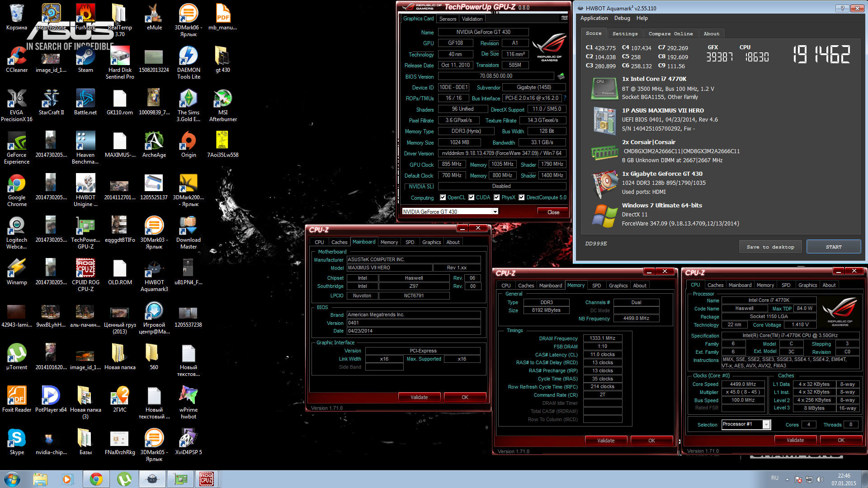Open the Origin desktop shortcut

(189, 145)
